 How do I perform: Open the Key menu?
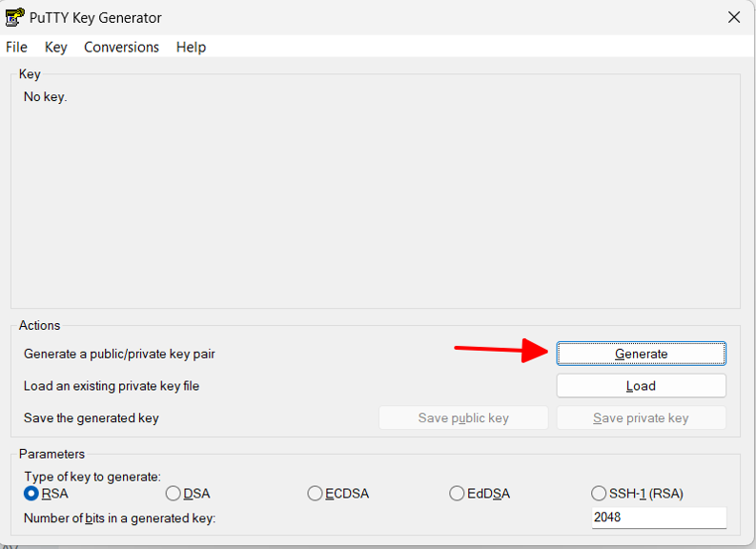56,47
